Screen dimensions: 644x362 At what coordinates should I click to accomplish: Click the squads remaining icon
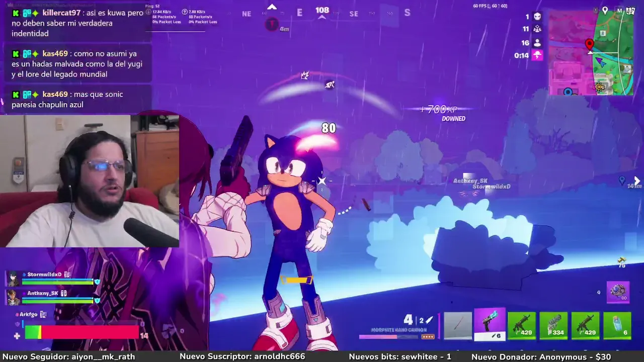point(537,29)
